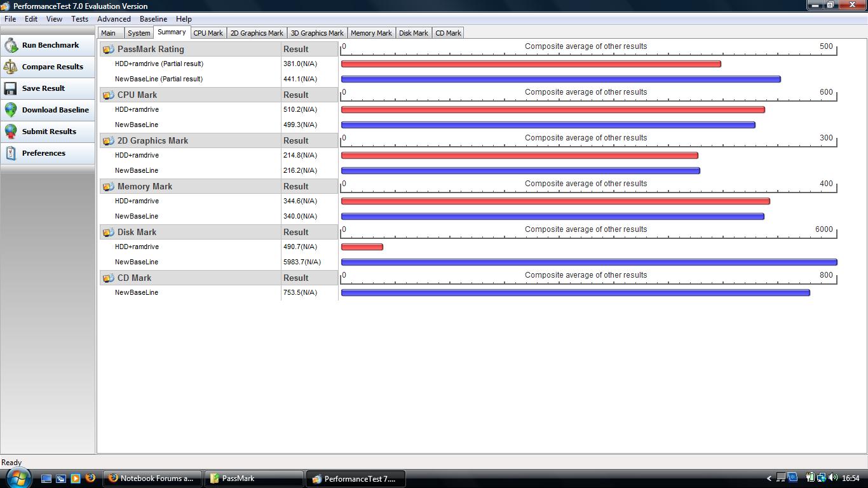This screenshot has width=868, height=488.
Task: Switch to the 2D Graphics Mark tab
Action: click(257, 33)
